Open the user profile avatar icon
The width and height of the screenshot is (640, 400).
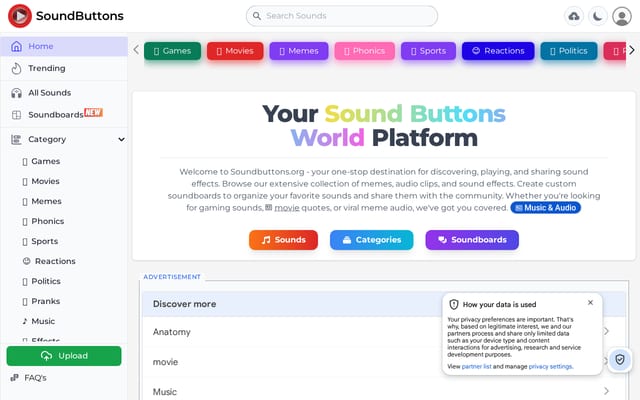(x=622, y=16)
